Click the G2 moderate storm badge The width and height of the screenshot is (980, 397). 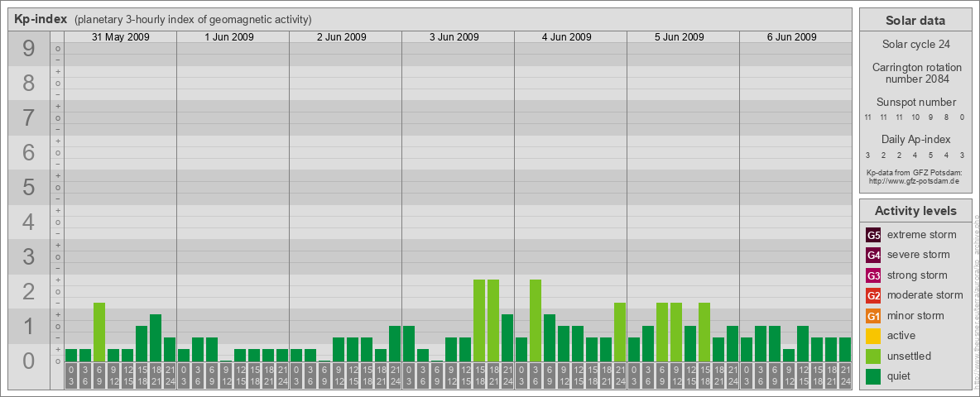point(874,295)
